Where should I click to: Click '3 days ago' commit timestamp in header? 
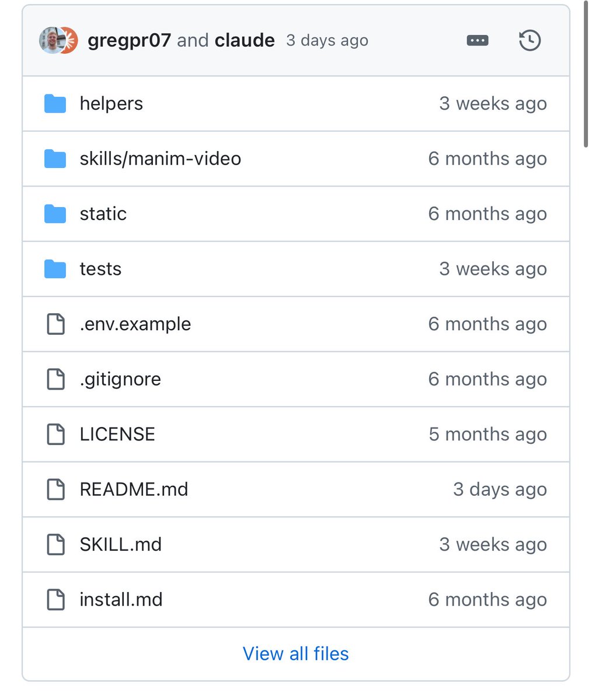pyautogui.click(x=327, y=41)
